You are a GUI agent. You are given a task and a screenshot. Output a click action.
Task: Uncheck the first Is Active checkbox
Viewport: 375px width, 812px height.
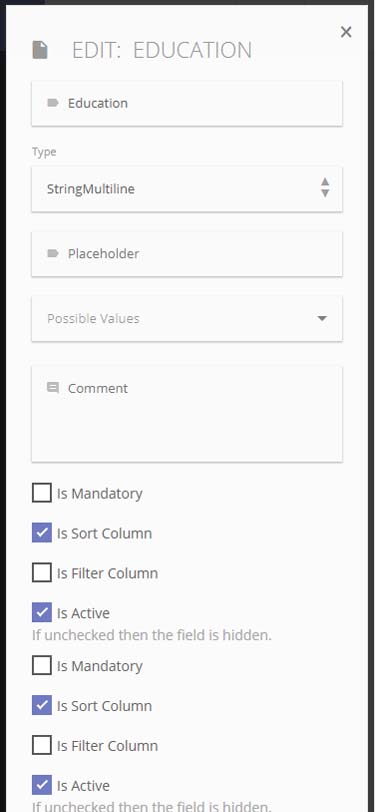[x=42, y=613]
